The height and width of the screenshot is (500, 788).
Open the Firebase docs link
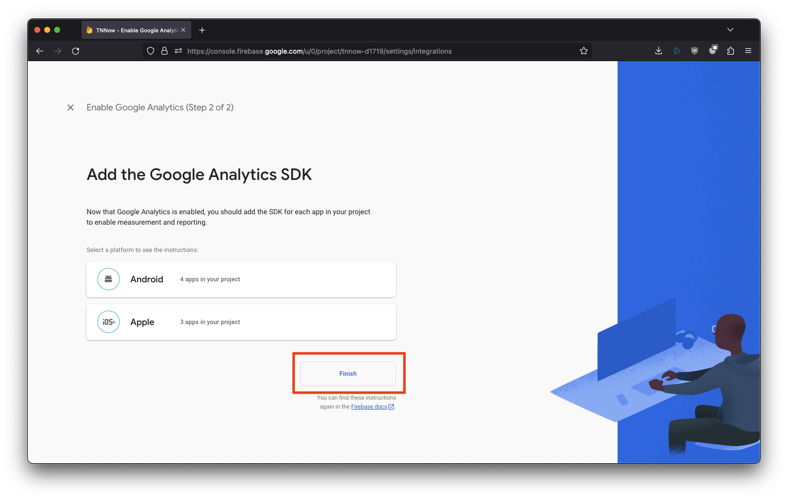pos(372,407)
